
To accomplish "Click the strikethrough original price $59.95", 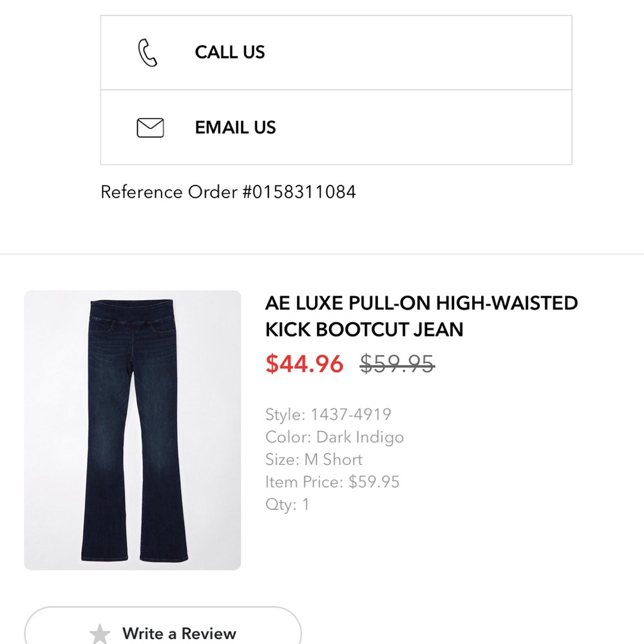I will [x=396, y=365].
